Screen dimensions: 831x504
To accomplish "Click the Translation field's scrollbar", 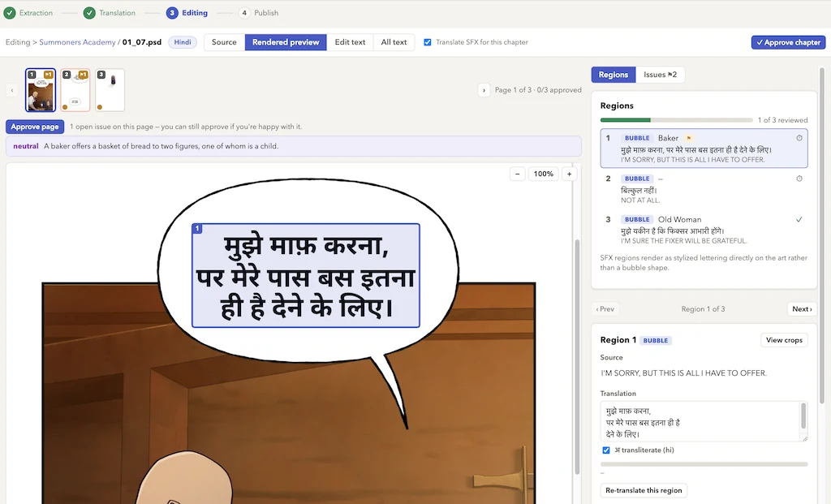I will click(803, 416).
